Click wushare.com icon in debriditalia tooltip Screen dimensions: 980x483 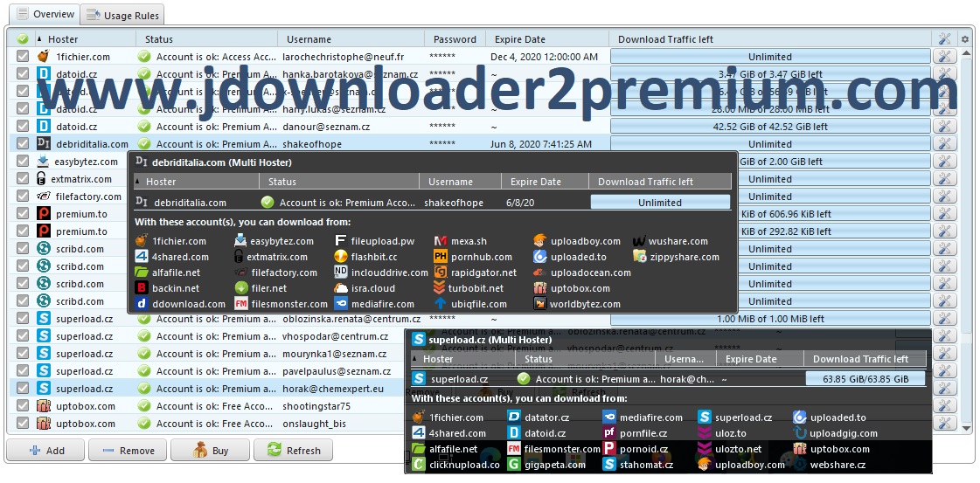pos(639,241)
